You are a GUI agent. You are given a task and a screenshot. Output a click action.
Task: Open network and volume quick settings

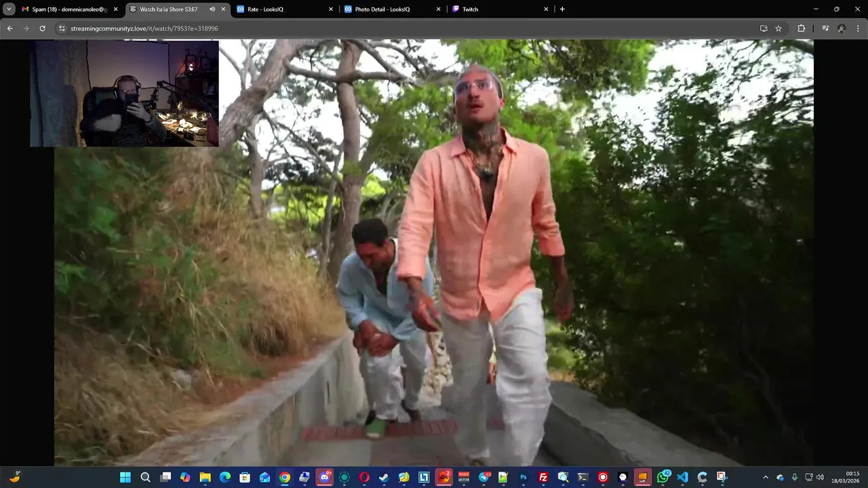pos(814,477)
